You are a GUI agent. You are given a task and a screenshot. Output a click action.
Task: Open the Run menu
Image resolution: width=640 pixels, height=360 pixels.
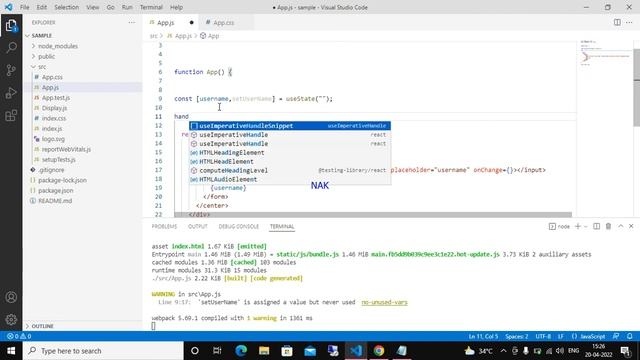point(127,7)
